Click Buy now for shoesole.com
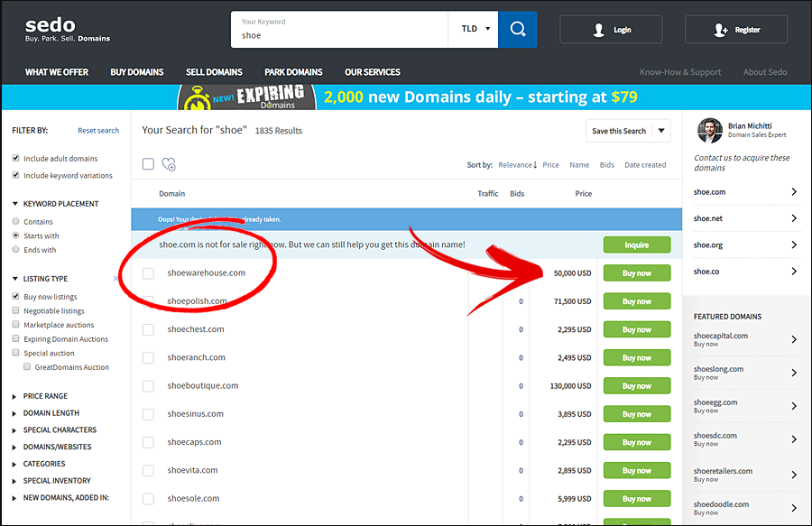The image size is (812, 526). [637, 499]
